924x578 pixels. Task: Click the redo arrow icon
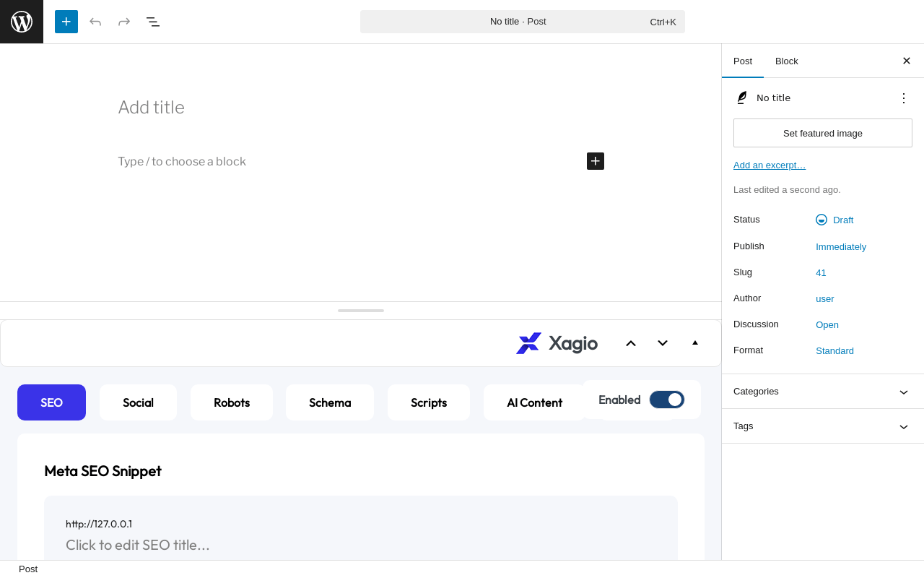tap(124, 22)
